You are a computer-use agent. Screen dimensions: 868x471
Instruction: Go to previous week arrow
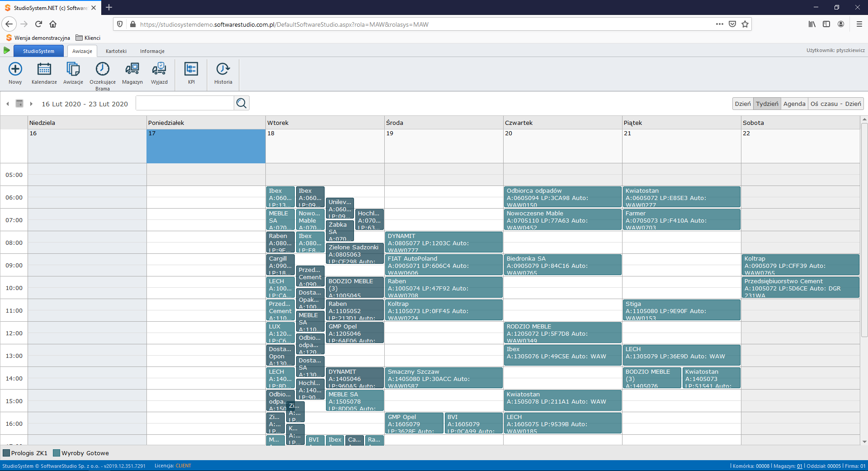[8, 104]
